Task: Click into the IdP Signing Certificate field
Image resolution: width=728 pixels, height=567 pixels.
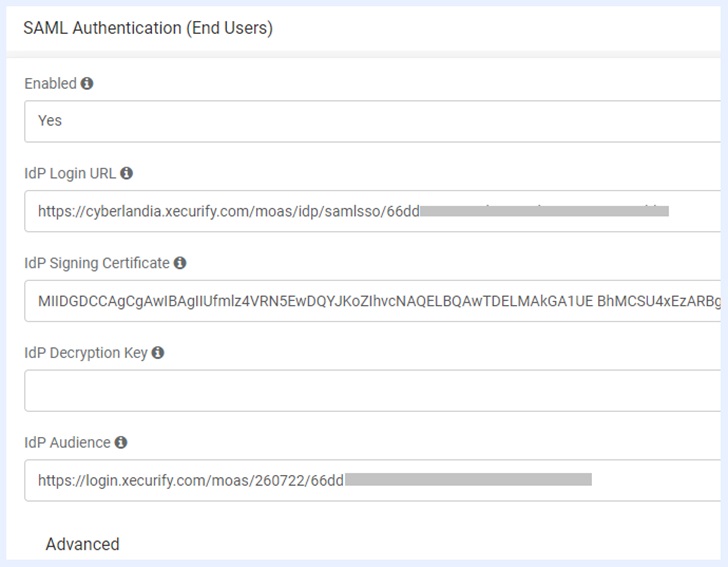Action: pyautogui.click(x=372, y=301)
